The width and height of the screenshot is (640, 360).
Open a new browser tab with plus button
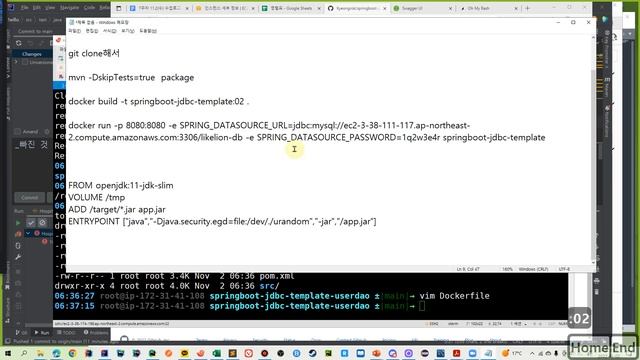527,8
